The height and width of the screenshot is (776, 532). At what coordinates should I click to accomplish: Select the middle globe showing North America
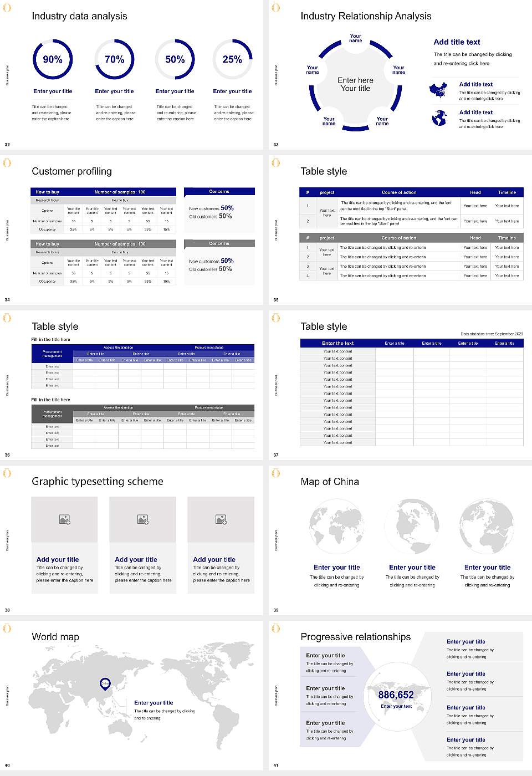pyautogui.click(x=412, y=527)
